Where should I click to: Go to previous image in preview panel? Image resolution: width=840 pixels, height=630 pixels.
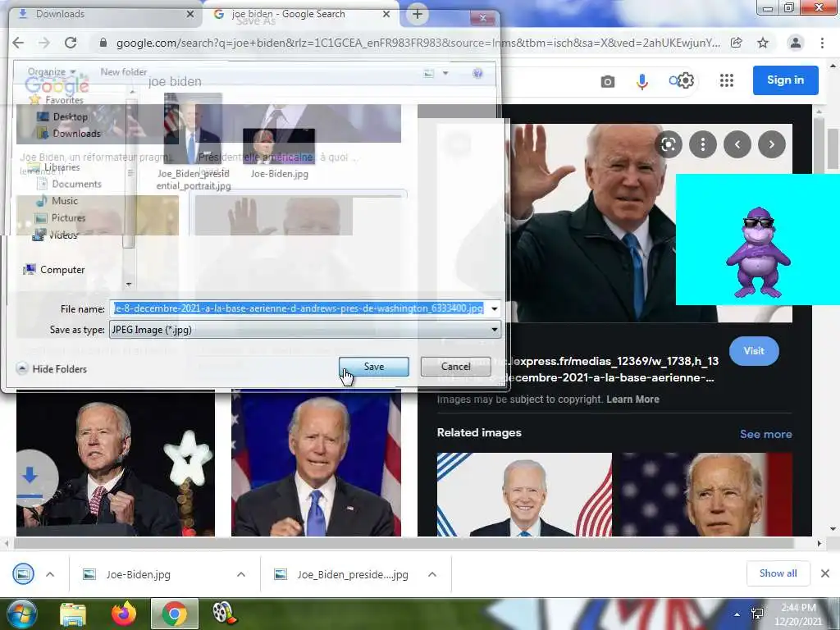point(737,144)
